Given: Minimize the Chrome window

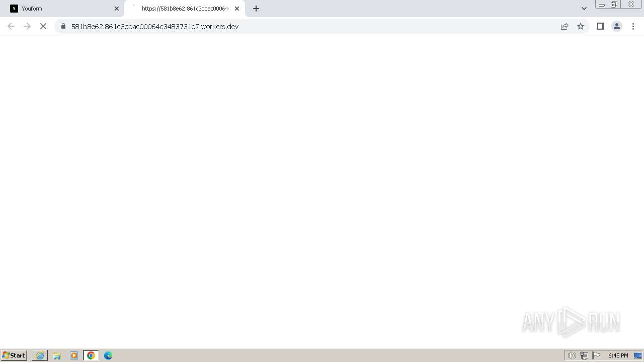Looking at the screenshot, I should click(602, 5).
